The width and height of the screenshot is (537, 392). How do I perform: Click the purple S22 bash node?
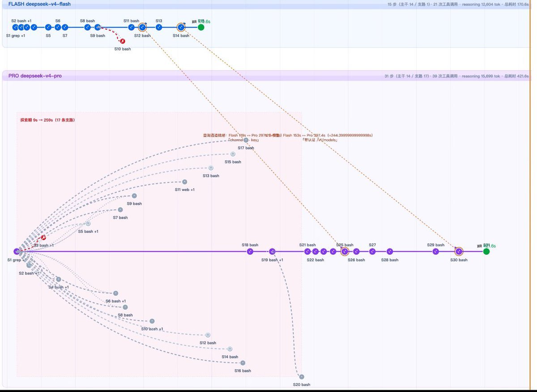click(315, 252)
